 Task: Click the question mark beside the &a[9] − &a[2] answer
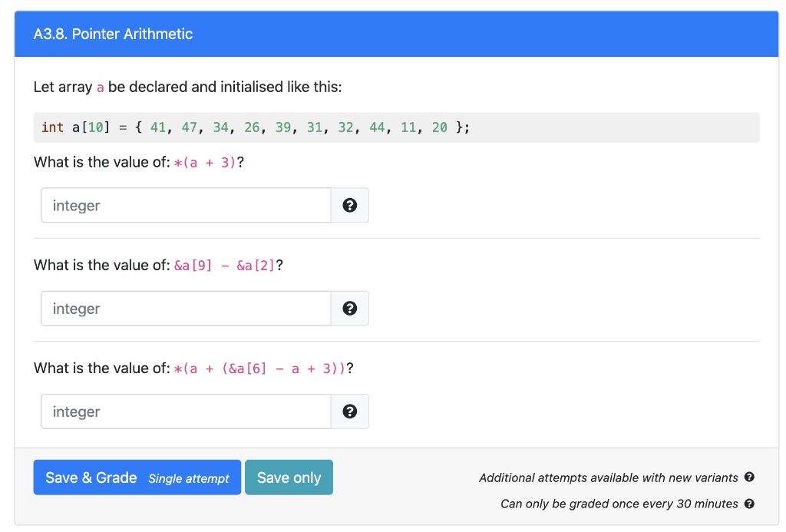tap(350, 308)
